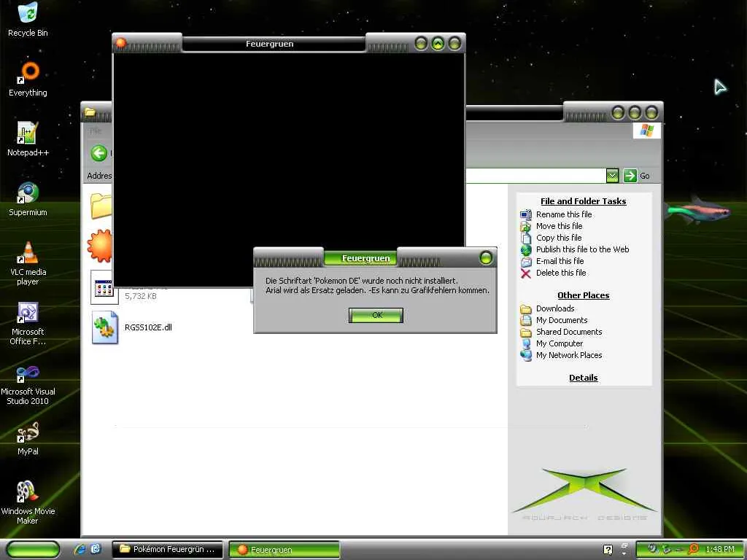Open My Network Places link
Screen dimensions: 747x560
click(569, 355)
